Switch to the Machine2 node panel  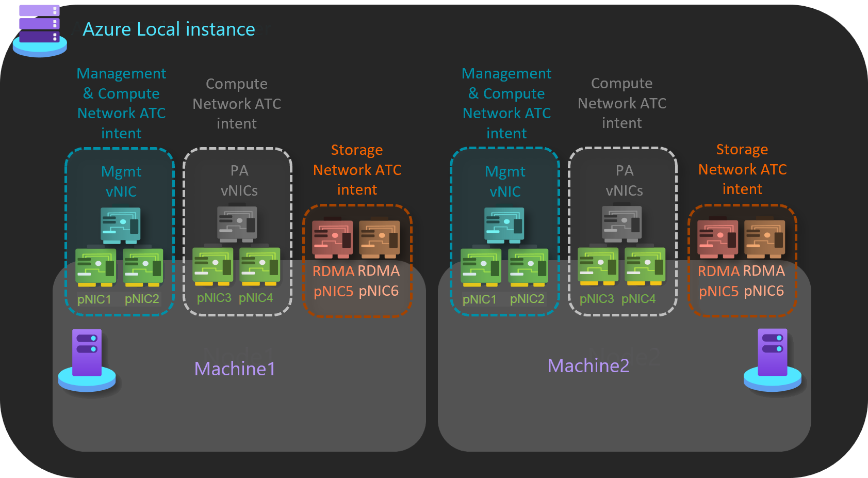pyautogui.click(x=588, y=365)
